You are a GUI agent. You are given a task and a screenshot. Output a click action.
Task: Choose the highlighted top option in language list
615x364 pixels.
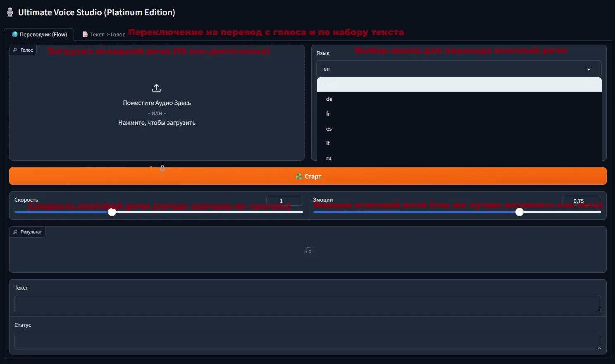(x=459, y=85)
